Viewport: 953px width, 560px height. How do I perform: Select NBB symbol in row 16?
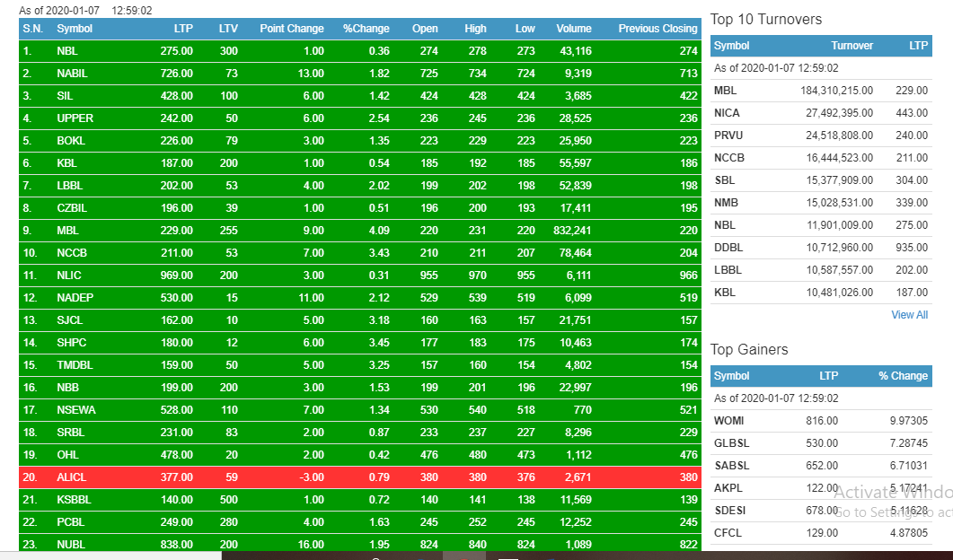[67, 388]
